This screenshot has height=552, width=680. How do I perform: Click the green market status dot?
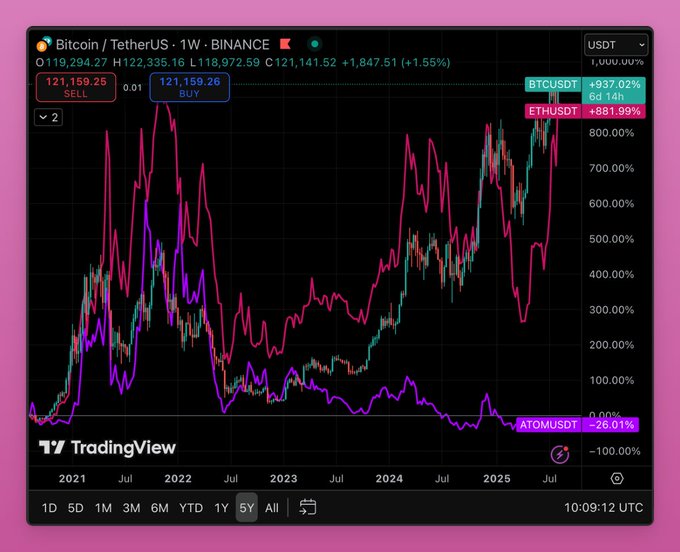pyautogui.click(x=315, y=44)
